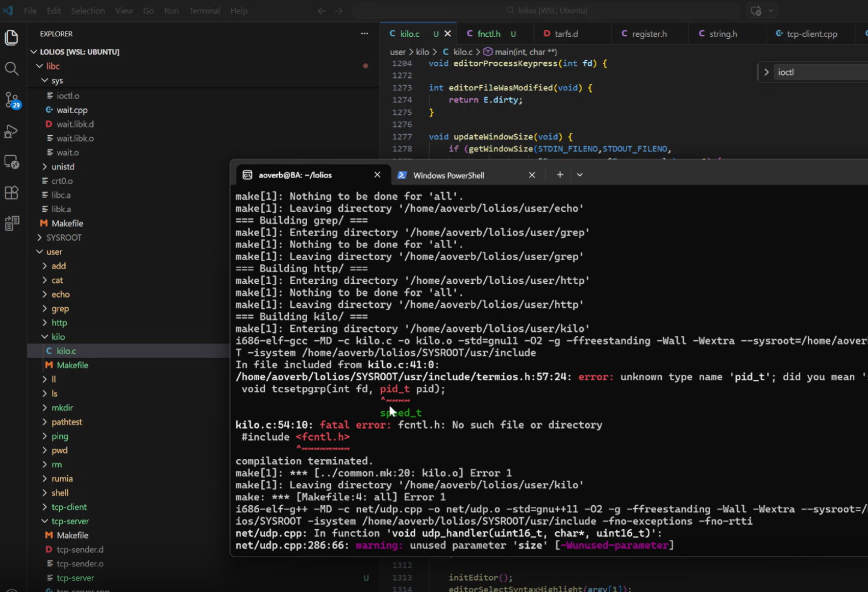This screenshot has width=868, height=592.
Task: Open the Run and Debug view
Action: (11, 131)
